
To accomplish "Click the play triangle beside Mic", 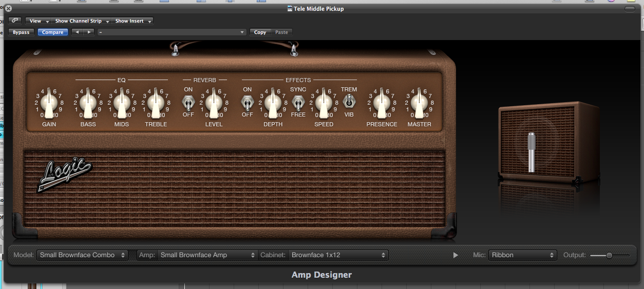I will pyautogui.click(x=456, y=255).
